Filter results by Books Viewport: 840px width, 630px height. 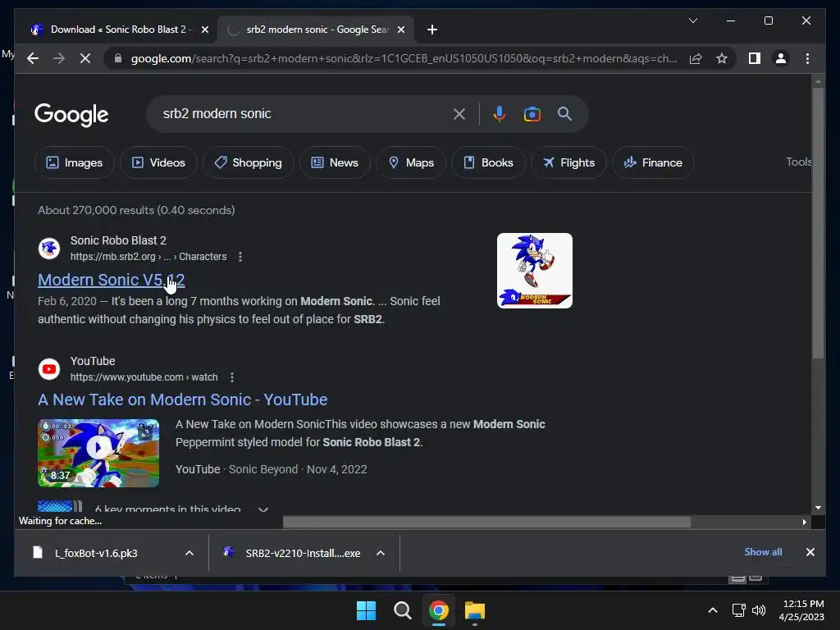point(488,162)
